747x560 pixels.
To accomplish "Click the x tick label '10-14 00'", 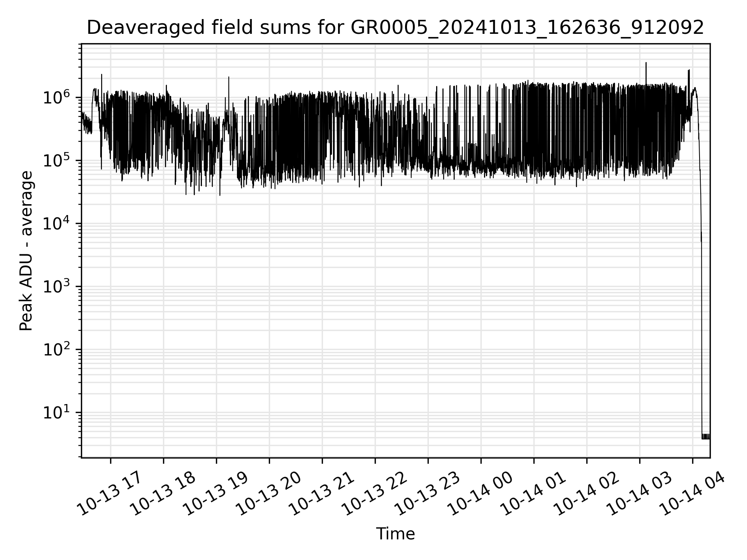I will [480, 493].
